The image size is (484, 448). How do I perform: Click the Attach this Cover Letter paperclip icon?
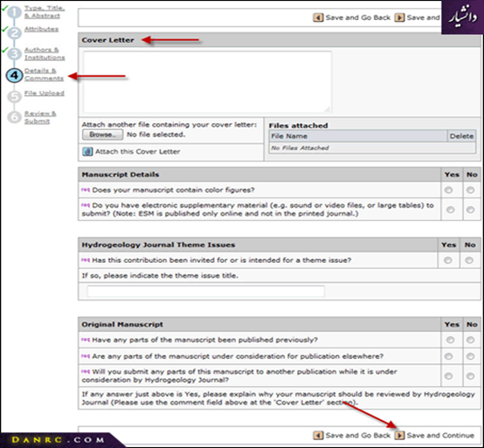coord(87,151)
